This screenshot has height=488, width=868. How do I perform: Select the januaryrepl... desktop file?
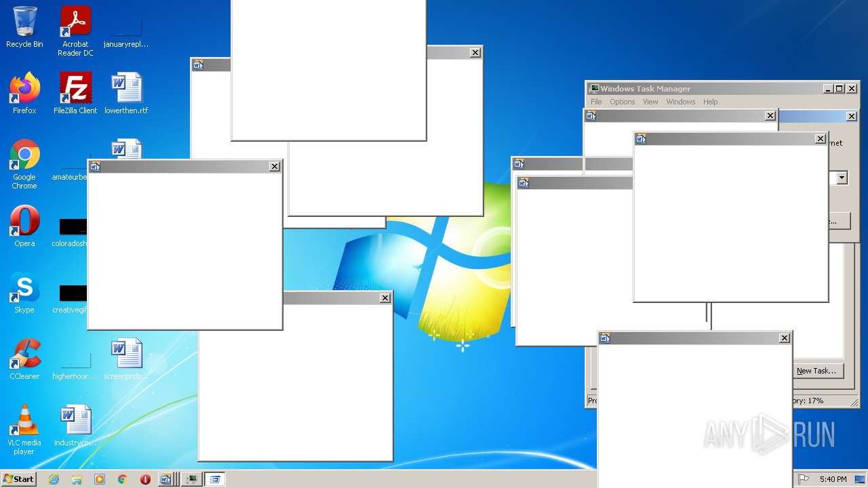click(126, 33)
